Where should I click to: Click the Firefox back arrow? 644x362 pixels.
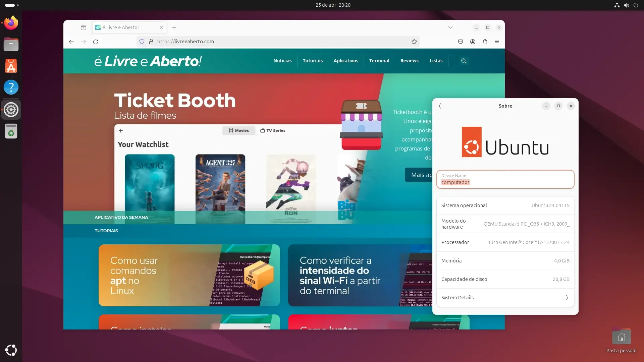click(71, 42)
